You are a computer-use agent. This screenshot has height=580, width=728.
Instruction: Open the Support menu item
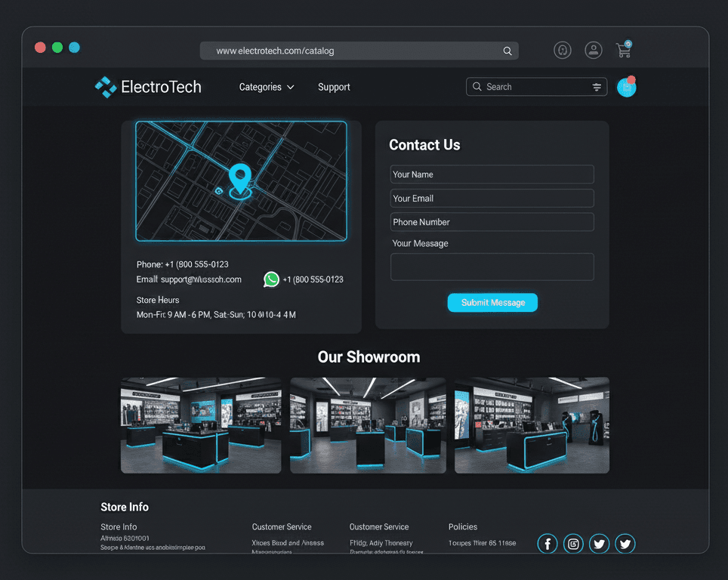tap(334, 87)
